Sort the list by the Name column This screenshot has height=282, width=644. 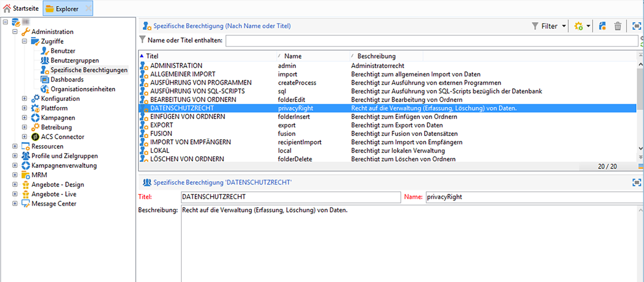313,56
